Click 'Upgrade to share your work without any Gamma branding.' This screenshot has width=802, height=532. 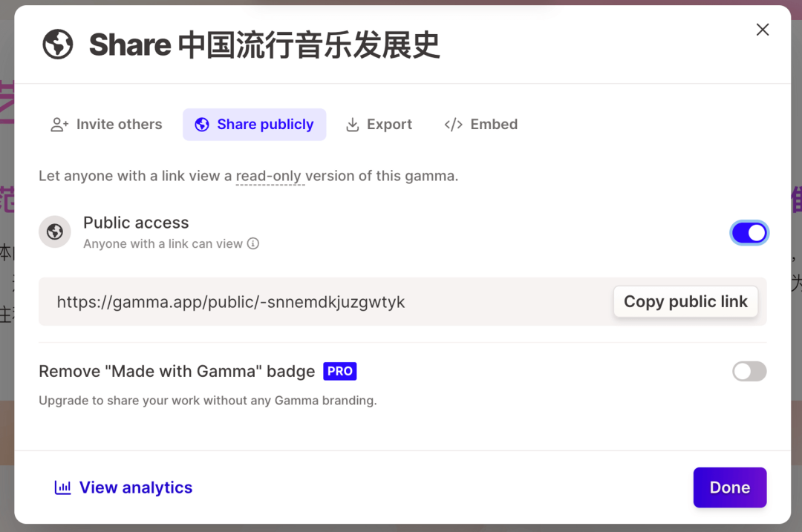(208, 400)
